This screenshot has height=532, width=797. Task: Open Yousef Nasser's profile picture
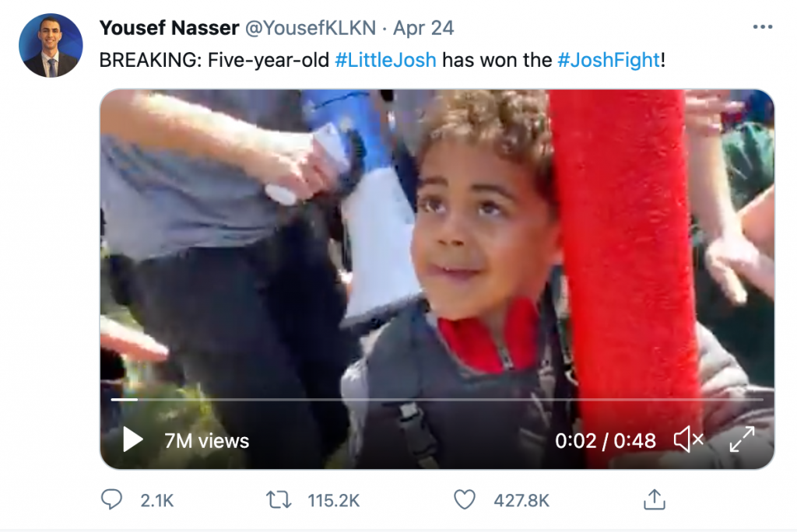click(51, 46)
